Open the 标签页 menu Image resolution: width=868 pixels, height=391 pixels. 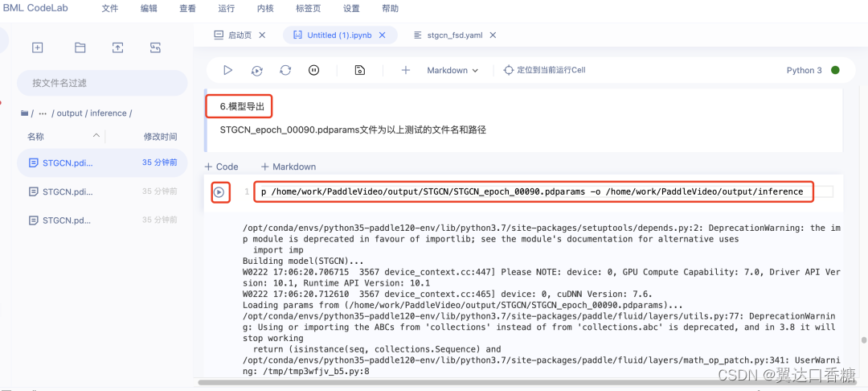pos(309,9)
